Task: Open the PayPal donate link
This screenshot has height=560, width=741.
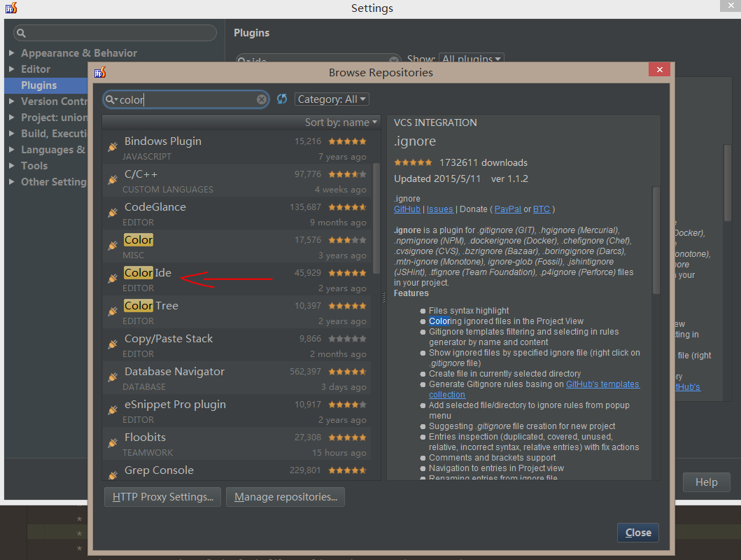Action: click(507, 209)
